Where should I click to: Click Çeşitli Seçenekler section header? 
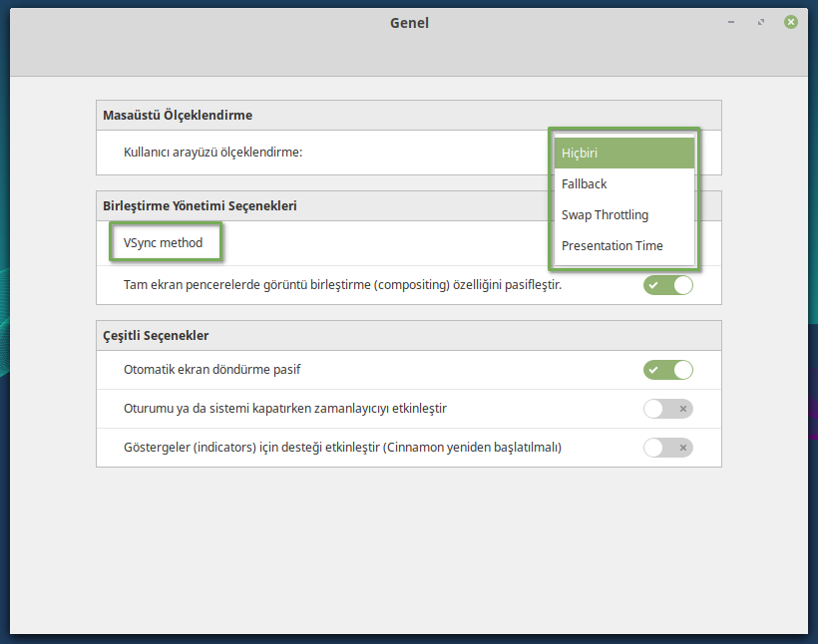pyautogui.click(x=156, y=335)
